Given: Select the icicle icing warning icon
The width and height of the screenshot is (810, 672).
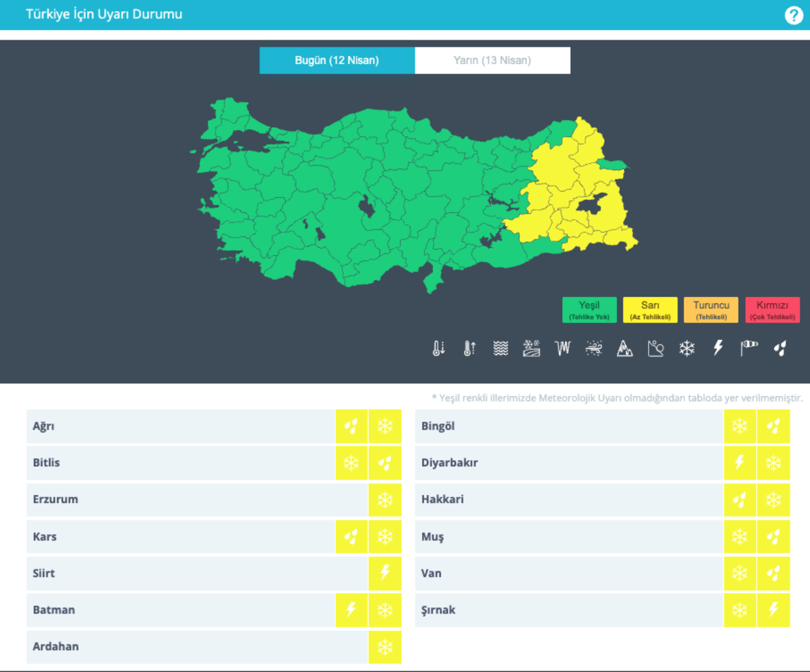Looking at the screenshot, I should coord(562,349).
